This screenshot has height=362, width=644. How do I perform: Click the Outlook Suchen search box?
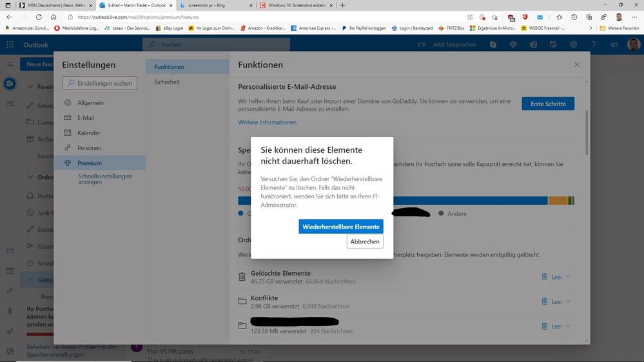216,44
